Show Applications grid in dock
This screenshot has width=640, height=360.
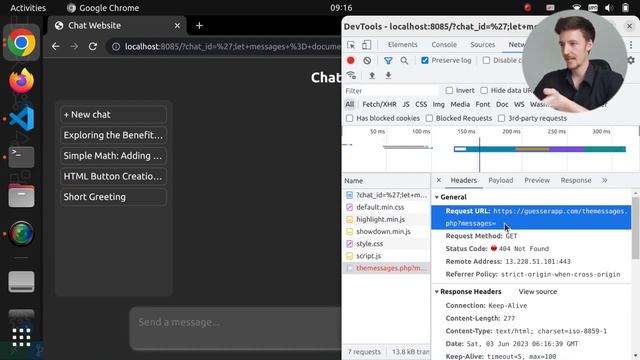(x=21, y=337)
